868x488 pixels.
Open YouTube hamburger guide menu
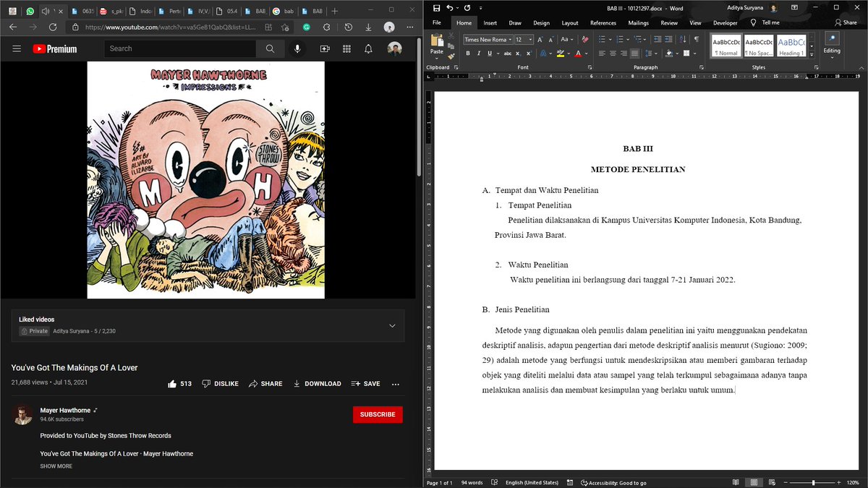17,48
